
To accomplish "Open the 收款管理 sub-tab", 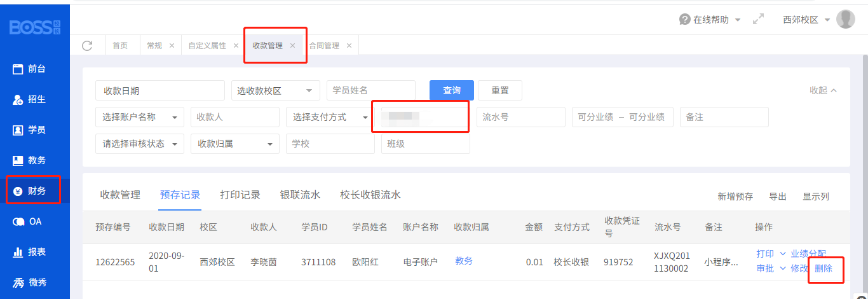I will pos(120,195).
